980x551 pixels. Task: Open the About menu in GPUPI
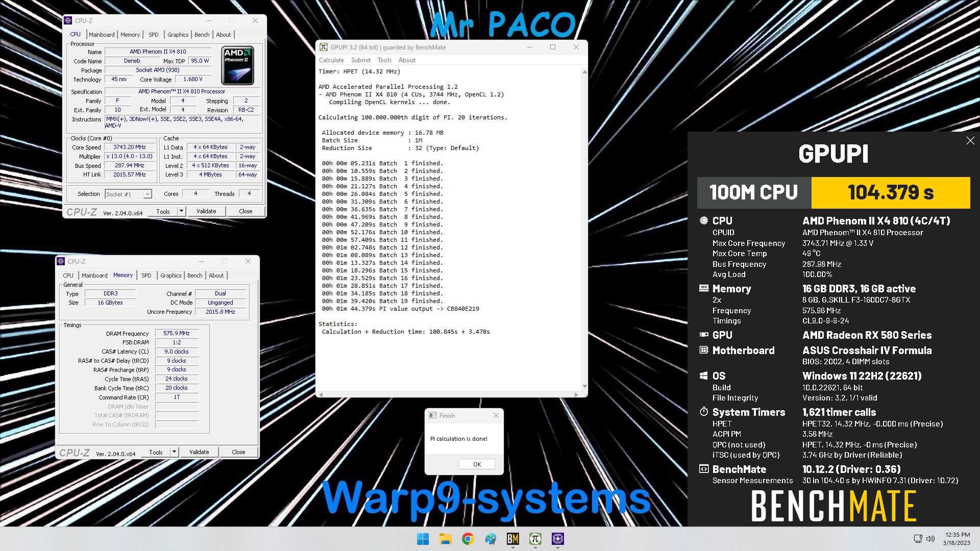407,60
